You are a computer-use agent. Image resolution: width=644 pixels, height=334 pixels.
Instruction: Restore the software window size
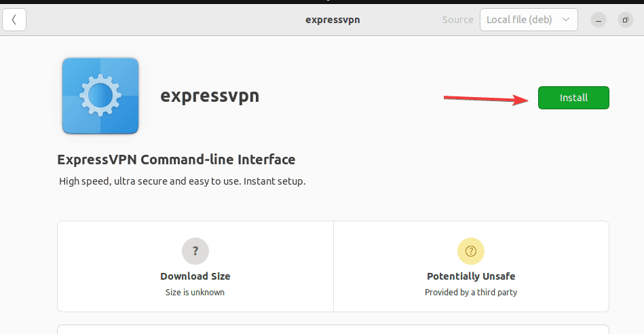click(x=625, y=20)
